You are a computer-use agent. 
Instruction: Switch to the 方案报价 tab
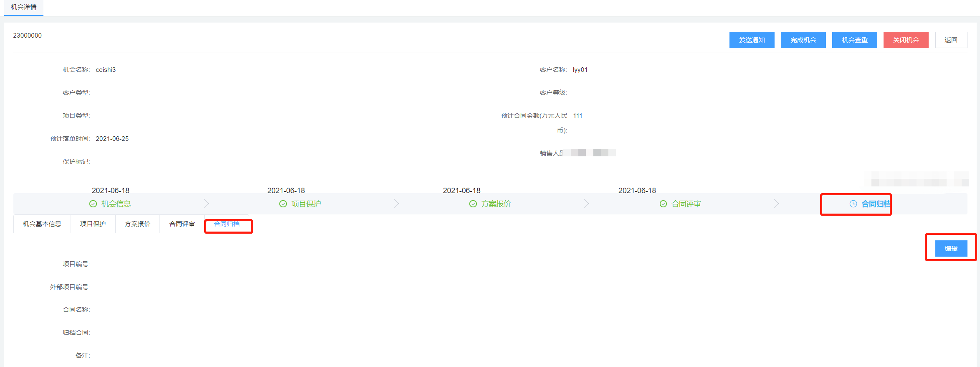tap(137, 224)
